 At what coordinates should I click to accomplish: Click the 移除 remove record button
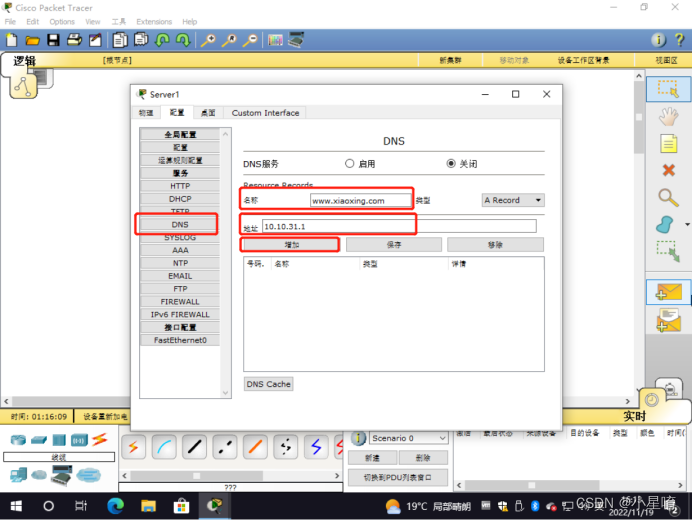pyautogui.click(x=495, y=245)
